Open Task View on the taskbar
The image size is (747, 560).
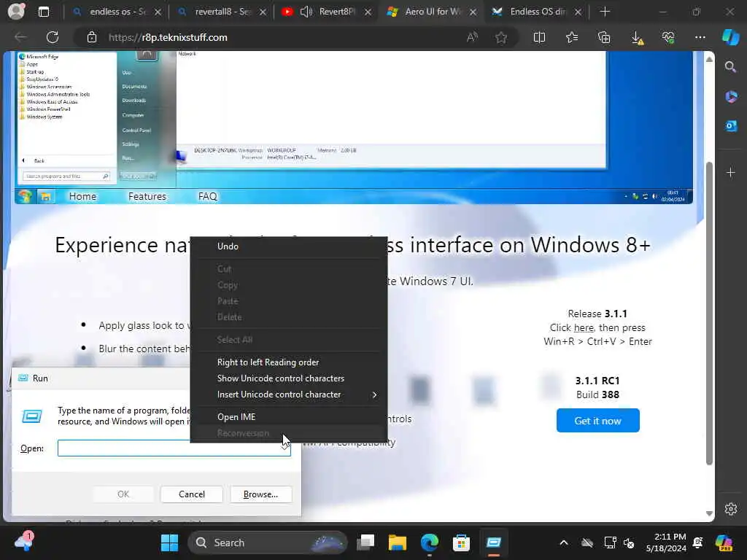click(366, 542)
